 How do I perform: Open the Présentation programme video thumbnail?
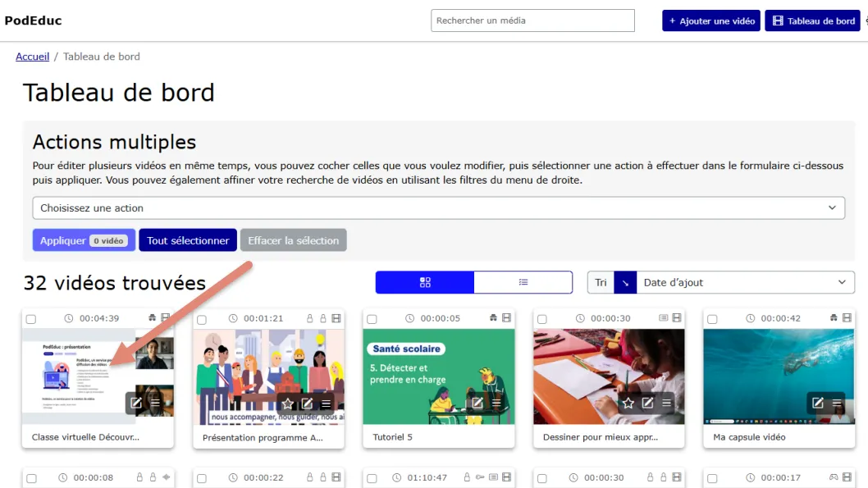268,377
